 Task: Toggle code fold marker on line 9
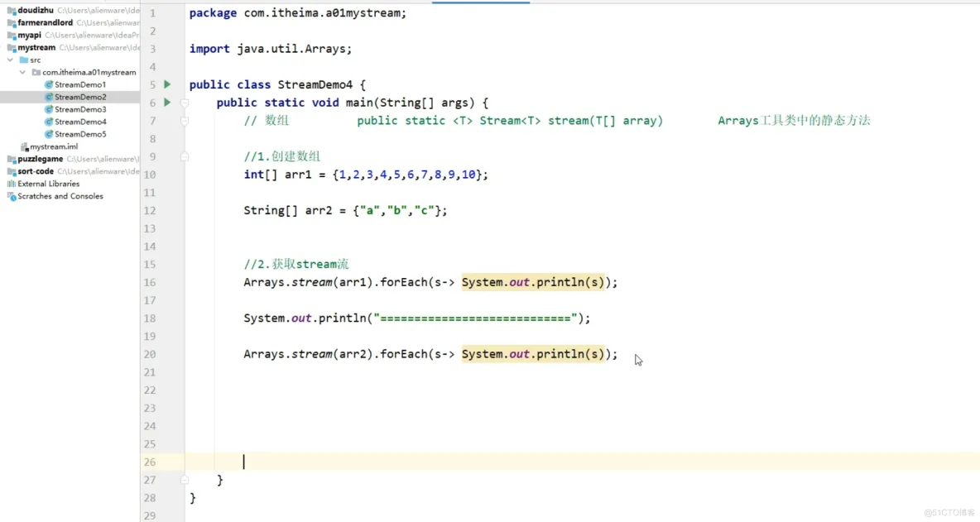[185, 156]
